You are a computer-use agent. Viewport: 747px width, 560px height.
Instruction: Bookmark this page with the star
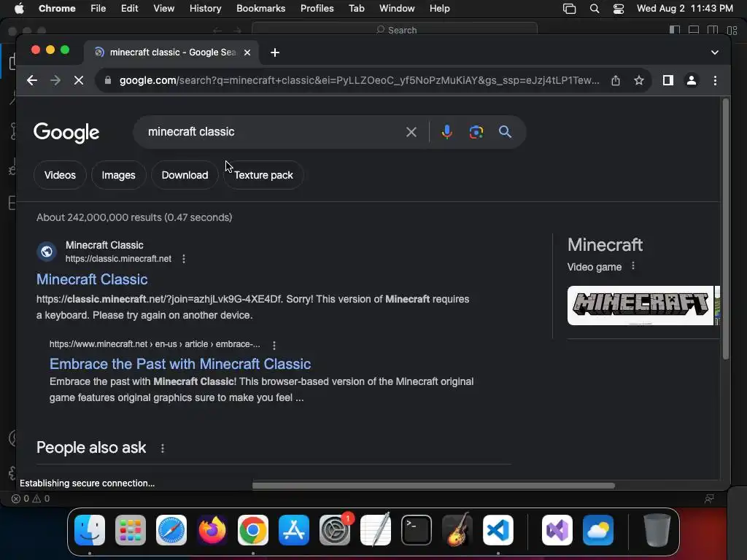click(x=639, y=80)
